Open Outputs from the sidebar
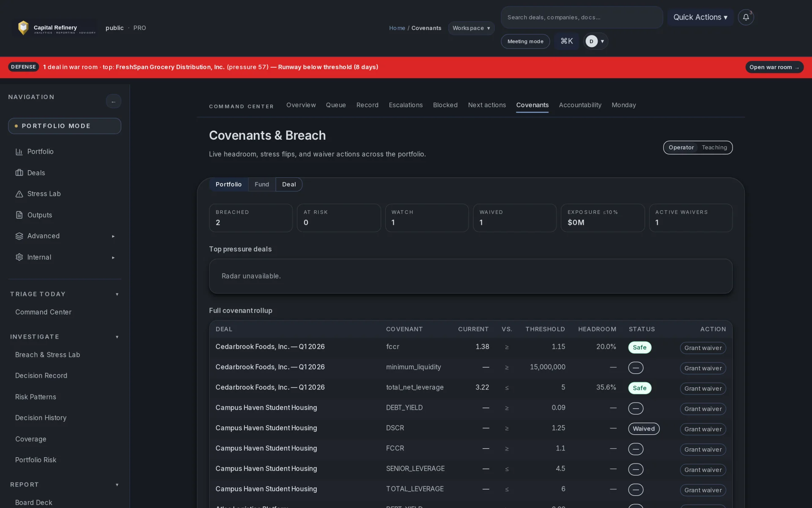Screen dimensions: 812x508 click(65, 215)
